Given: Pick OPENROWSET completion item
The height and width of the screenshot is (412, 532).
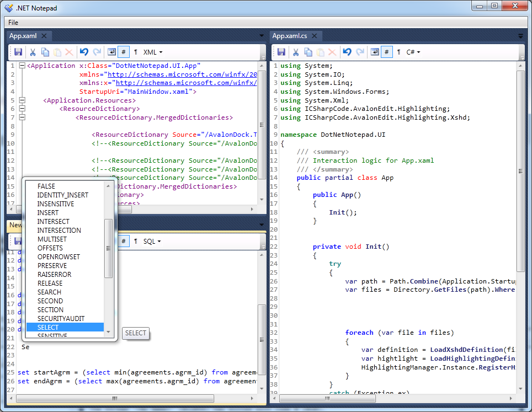Looking at the screenshot, I should click(65, 256).
